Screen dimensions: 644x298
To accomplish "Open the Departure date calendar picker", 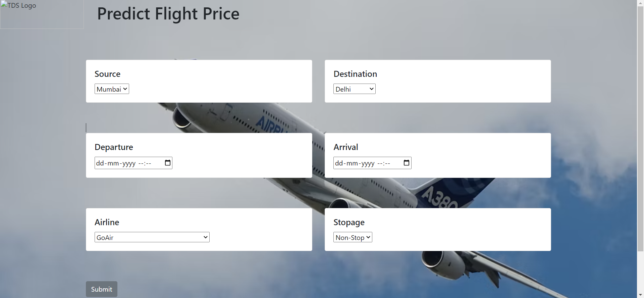I will 167,163.
